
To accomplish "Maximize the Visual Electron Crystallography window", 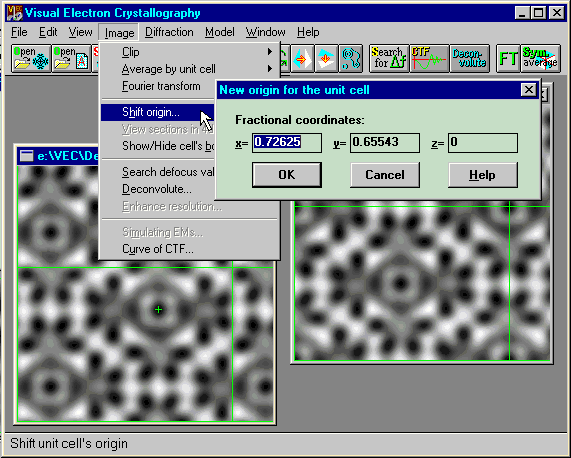I will point(538,13).
